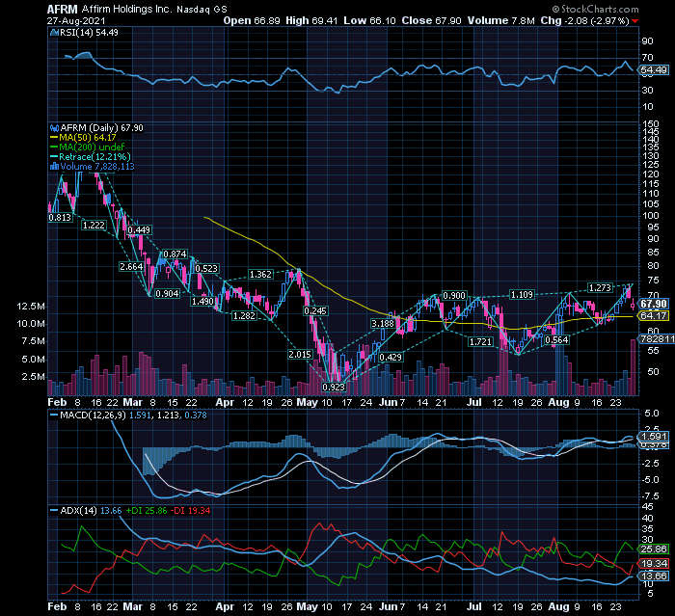Click the +DI 25.86 legend value
The image size is (675, 616).
(x=146, y=511)
